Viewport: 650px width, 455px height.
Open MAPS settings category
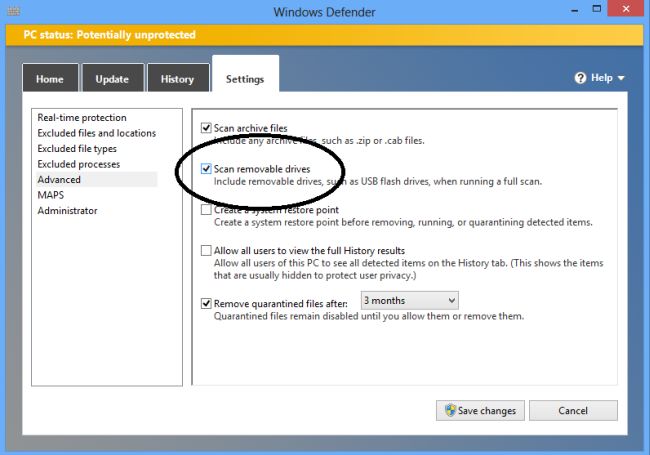point(51,195)
